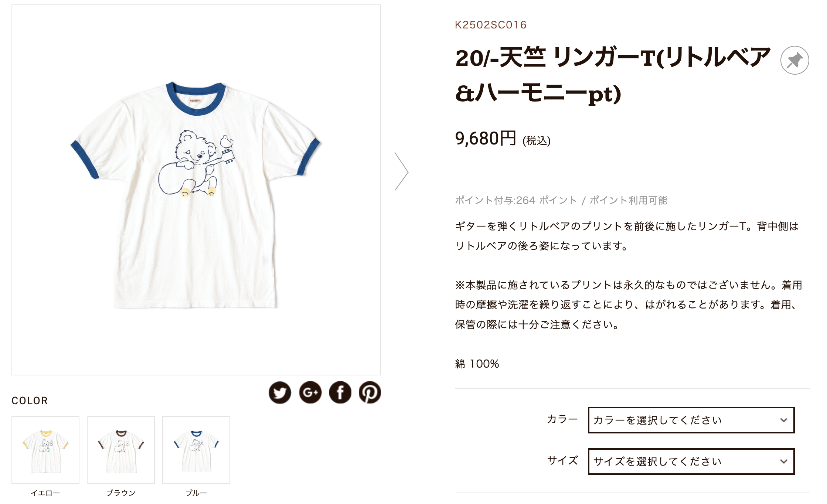This screenshot has width=827, height=504.
Task: Click the main blue ringer T-shirt image
Action: (x=196, y=190)
